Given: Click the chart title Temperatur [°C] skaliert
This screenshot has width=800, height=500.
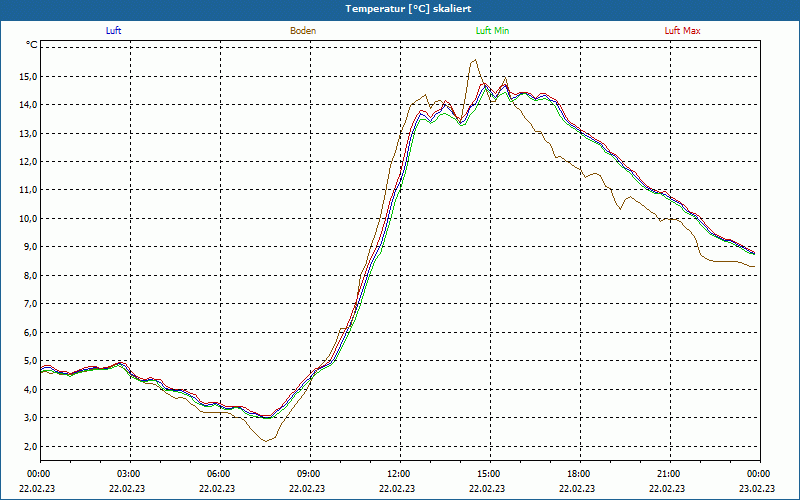Looking at the screenshot, I should 408,9.
